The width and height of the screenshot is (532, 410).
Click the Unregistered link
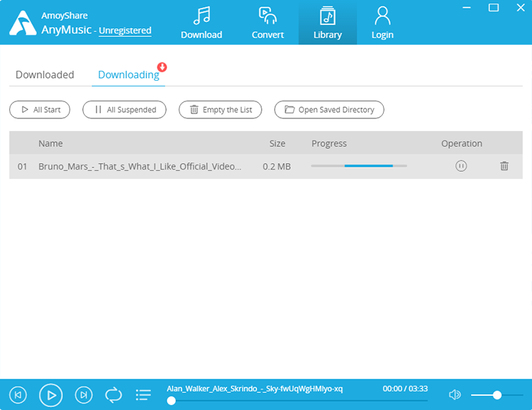coord(125,31)
